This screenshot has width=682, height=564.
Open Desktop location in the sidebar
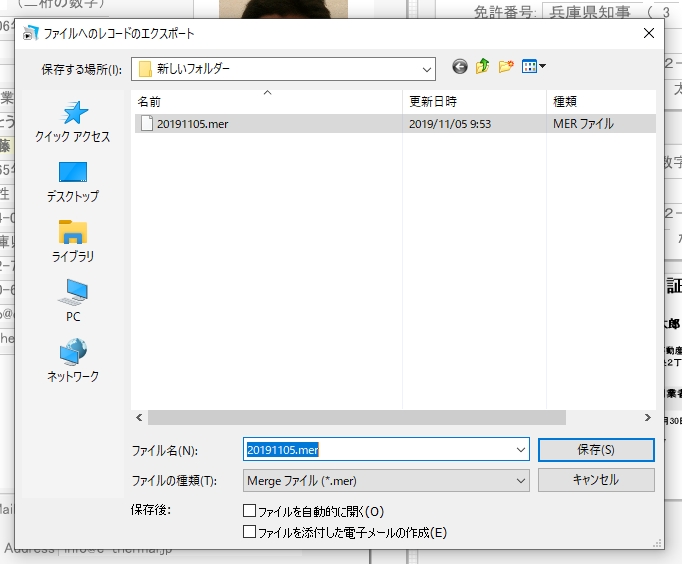(x=73, y=181)
